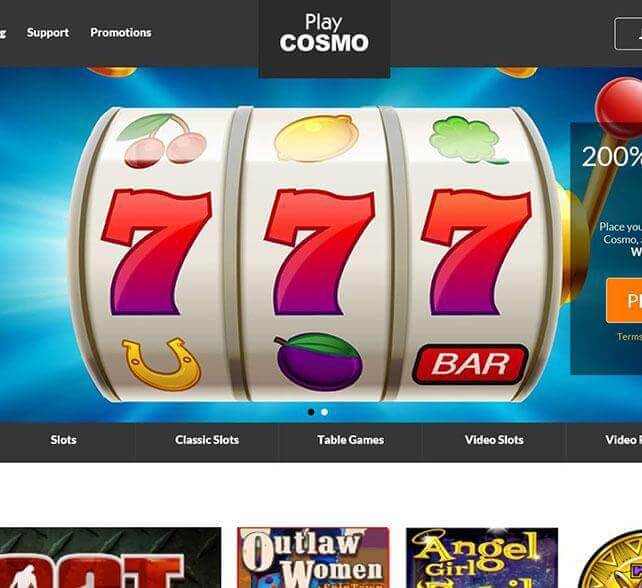The width and height of the screenshot is (642, 588).
Task: Click the purple plum symbol
Action: click(x=319, y=362)
